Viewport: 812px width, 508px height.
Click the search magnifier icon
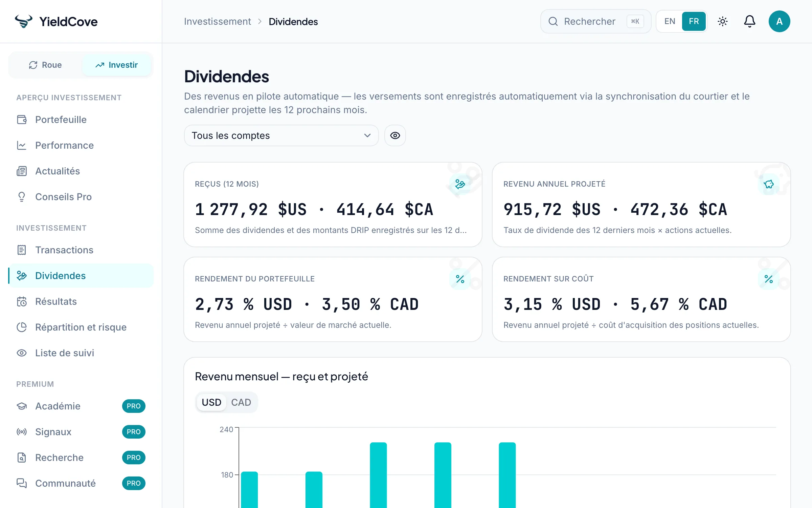(x=553, y=21)
